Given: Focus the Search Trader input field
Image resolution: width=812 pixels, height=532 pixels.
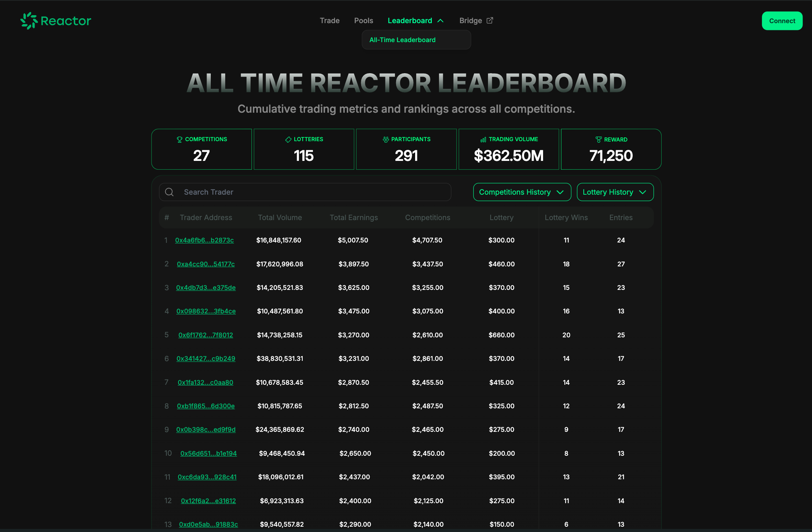Looking at the screenshot, I should [x=305, y=192].
